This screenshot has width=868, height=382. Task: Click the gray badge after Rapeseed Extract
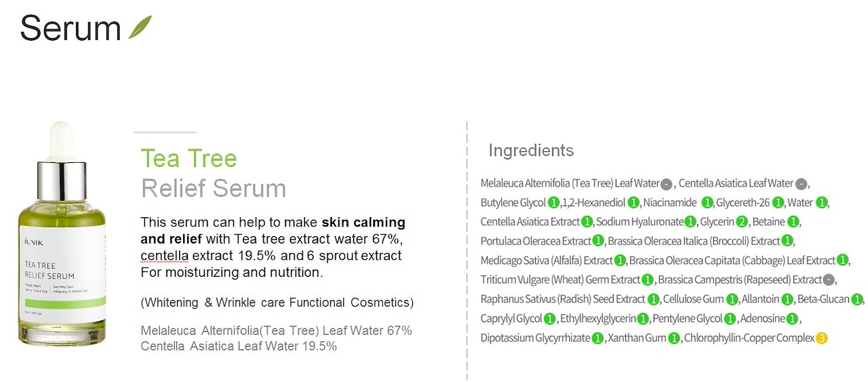click(x=829, y=280)
